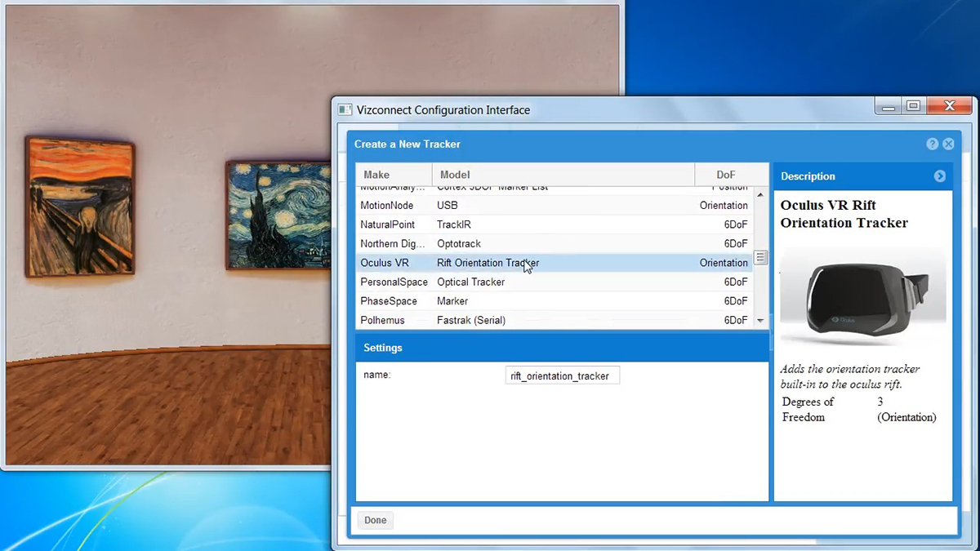Click the tracker name input field
This screenshot has height=551, width=980.
click(562, 375)
